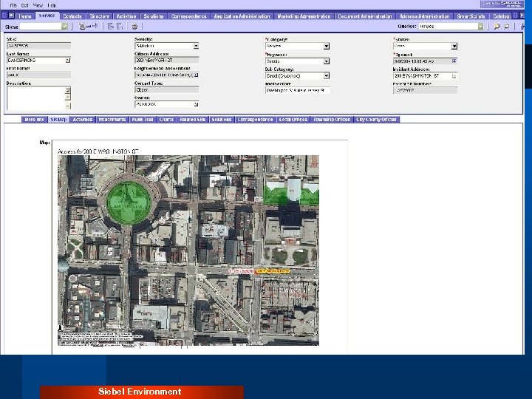Open the Status dropdown
This screenshot has width=532, height=399.
[x=454, y=46]
